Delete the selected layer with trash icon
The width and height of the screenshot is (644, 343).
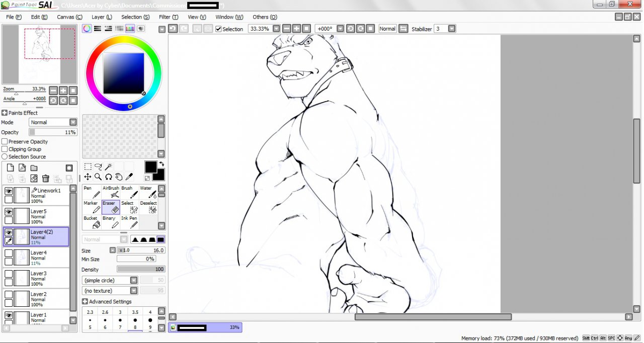46,179
